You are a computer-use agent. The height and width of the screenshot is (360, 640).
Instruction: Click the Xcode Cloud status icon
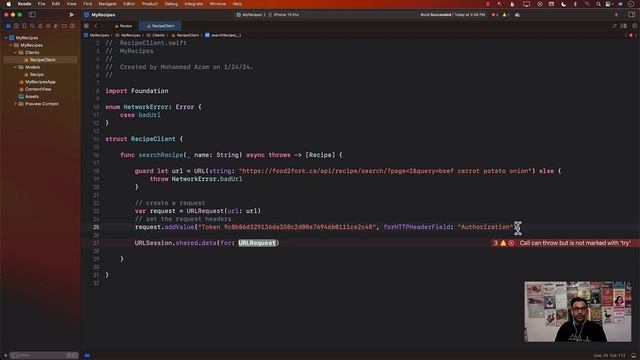point(518,15)
